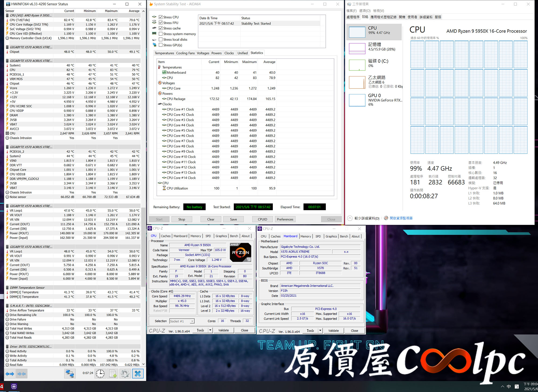Click HWiNFO collapse columns arrows icon
The image size is (538, 392).
coord(22,374)
